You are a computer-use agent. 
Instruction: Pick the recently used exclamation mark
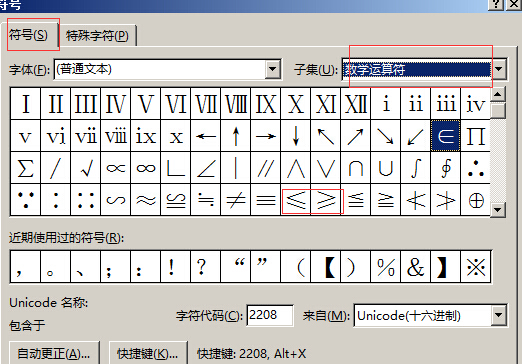tap(176, 267)
